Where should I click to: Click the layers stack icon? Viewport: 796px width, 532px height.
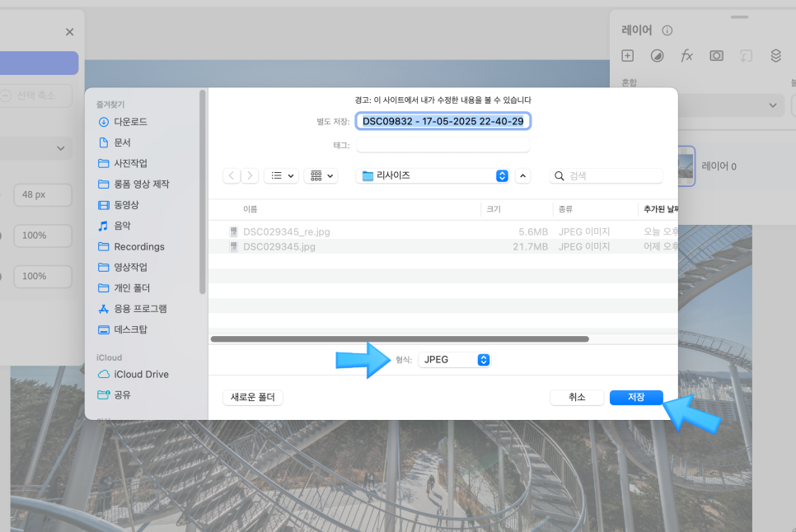point(775,56)
